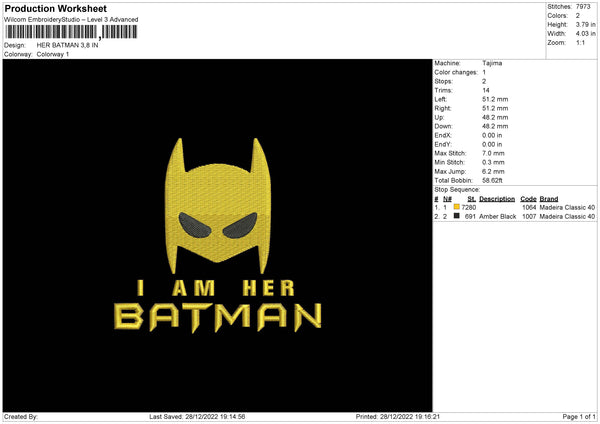The image size is (600, 424).
Task: Click the 'Description' column header
Action: [497, 199]
